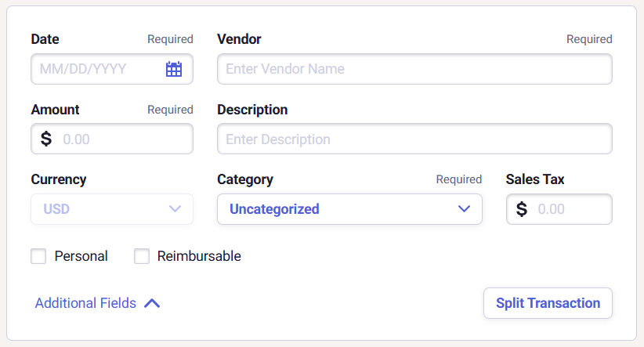Open the USD currency selector
The height and width of the screenshot is (347, 644).
pos(102,209)
